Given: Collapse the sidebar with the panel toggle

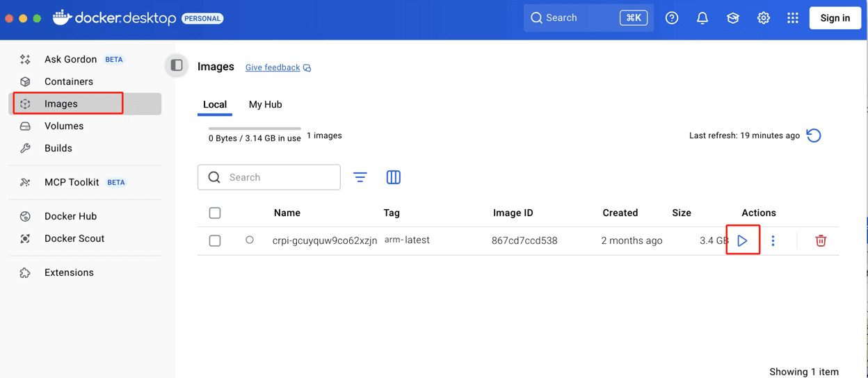Looking at the screenshot, I should tap(177, 65).
